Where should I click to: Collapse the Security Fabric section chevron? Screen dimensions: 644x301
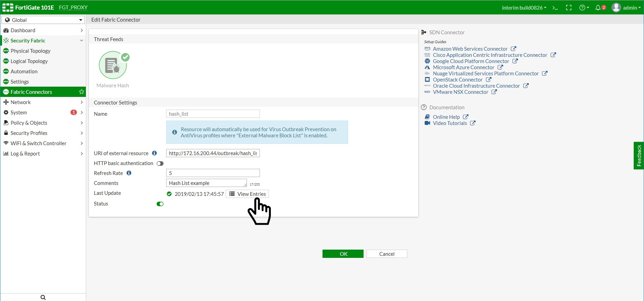tap(82, 40)
